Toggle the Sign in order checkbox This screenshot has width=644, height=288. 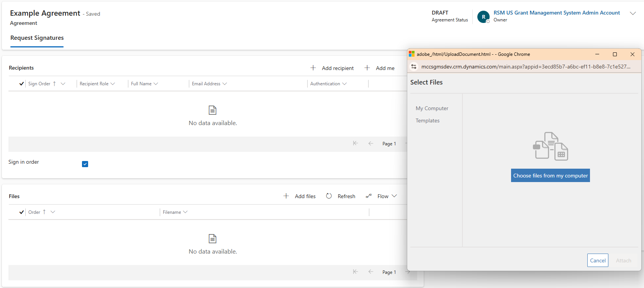tap(85, 164)
